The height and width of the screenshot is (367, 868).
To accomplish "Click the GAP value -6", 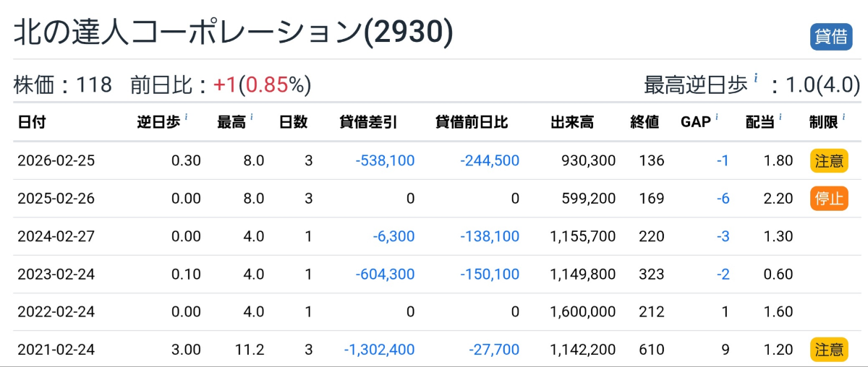I will (723, 199).
